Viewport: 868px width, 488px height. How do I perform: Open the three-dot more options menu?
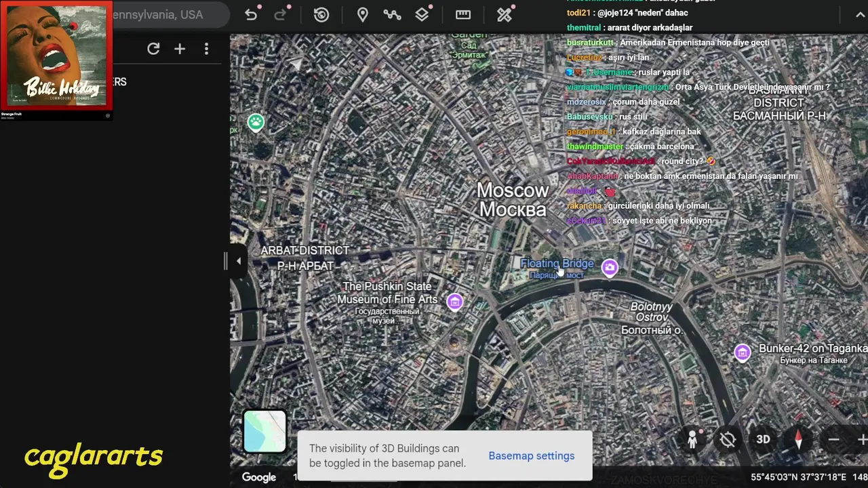(206, 49)
